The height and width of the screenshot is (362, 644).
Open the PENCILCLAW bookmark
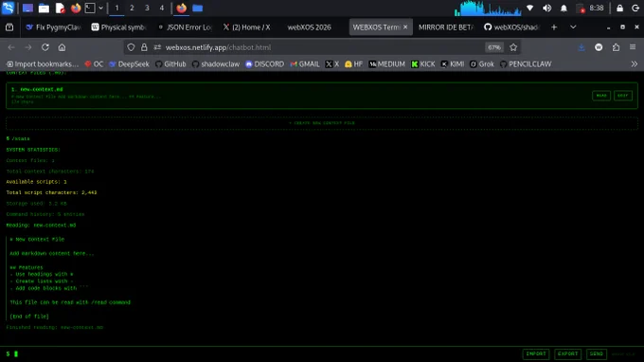526,64
